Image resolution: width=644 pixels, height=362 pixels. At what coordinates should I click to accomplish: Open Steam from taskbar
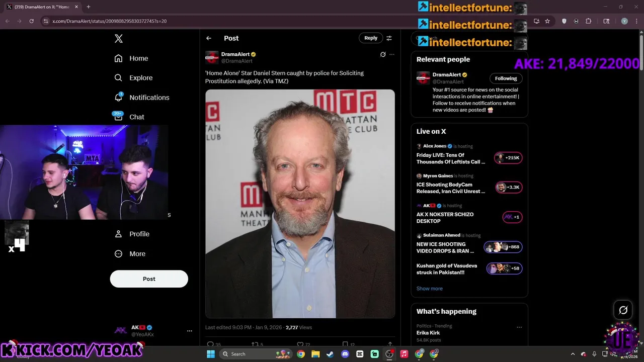(330, 354)
